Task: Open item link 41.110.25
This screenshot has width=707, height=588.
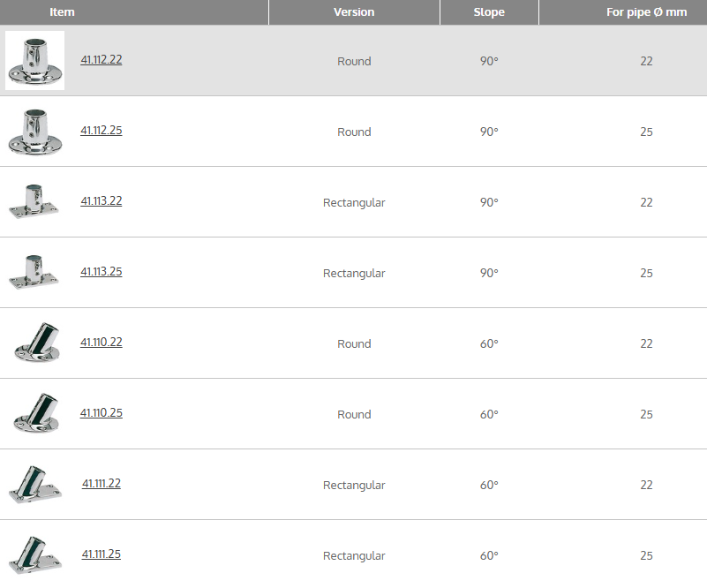Action: (x=101, y=413)
